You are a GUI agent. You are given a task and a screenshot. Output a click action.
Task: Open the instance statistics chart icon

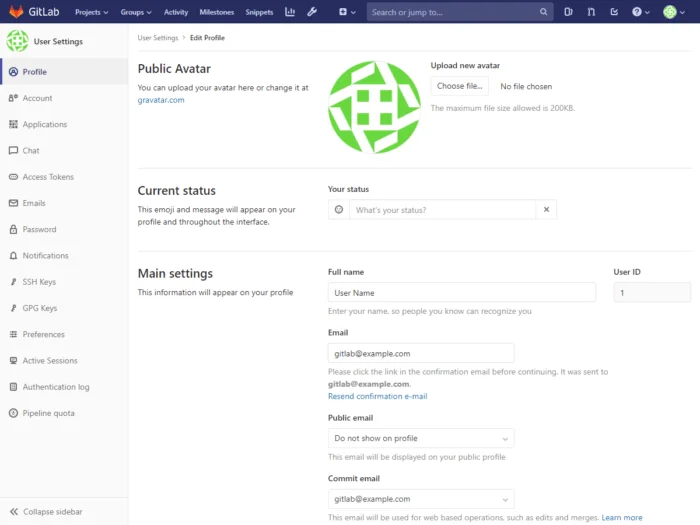pos(290,12)
